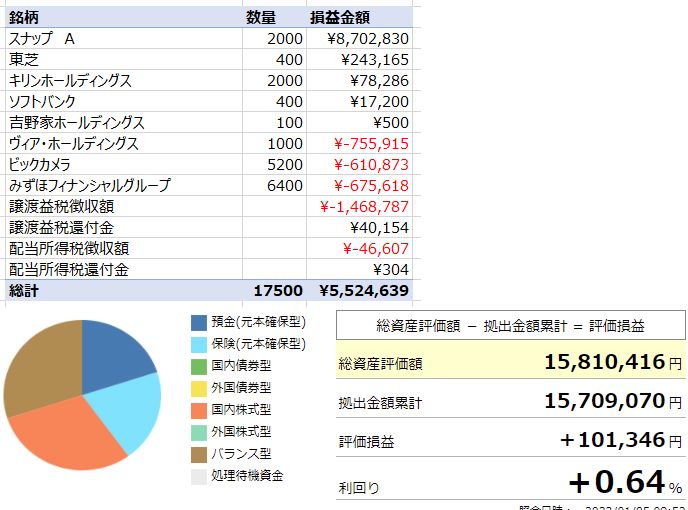
Task: Click the みずほフィナンシャルグループ row name
Action: pyautogui.click(x=90, y=186)
